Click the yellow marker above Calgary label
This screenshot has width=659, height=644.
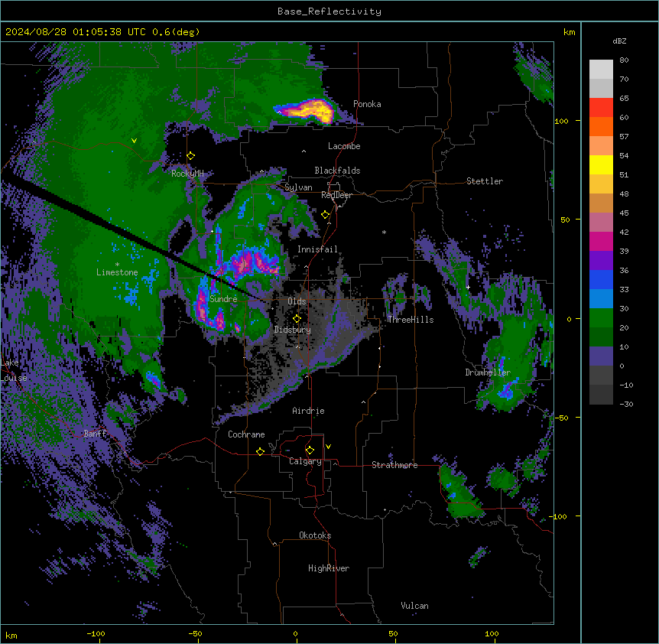point(310,450)
